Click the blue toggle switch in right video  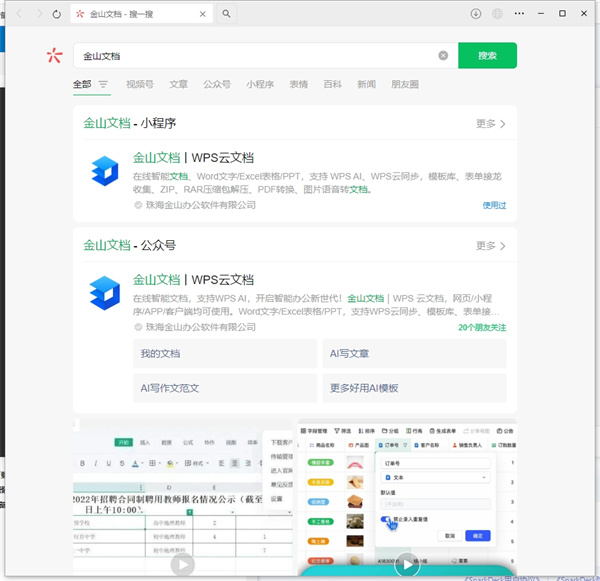(386, 519)
